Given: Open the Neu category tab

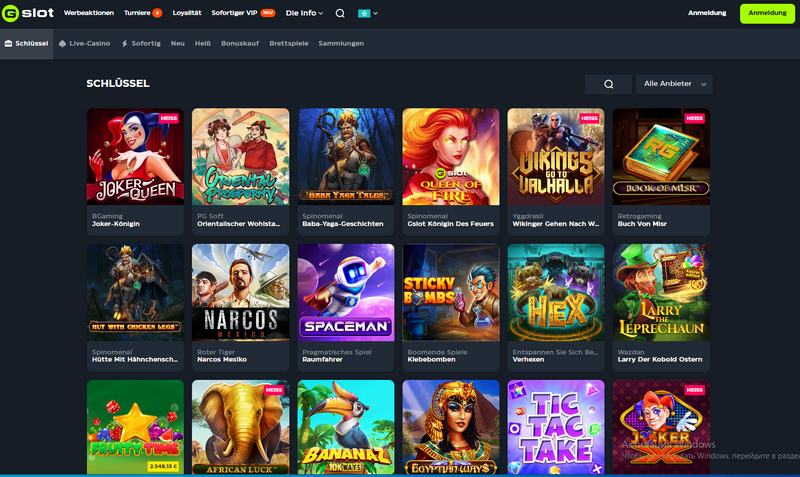Looking at the screenshot, I should (x=178, y=43).
